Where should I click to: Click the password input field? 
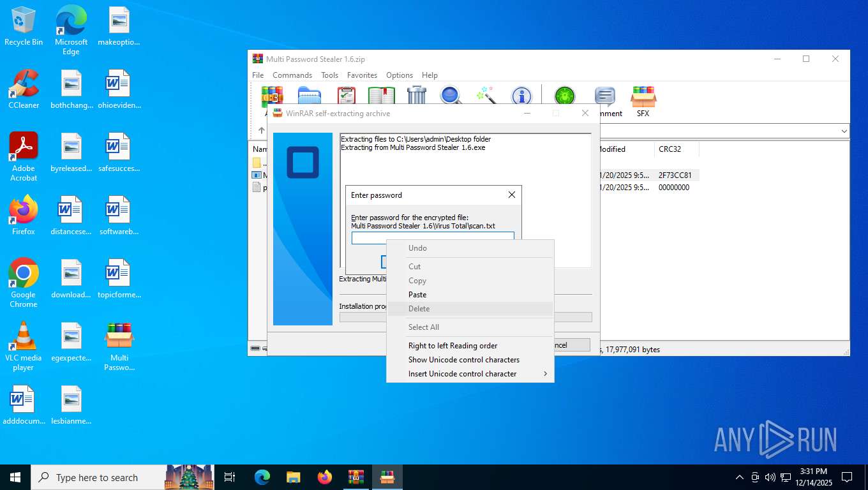click(x=433, y=238)
